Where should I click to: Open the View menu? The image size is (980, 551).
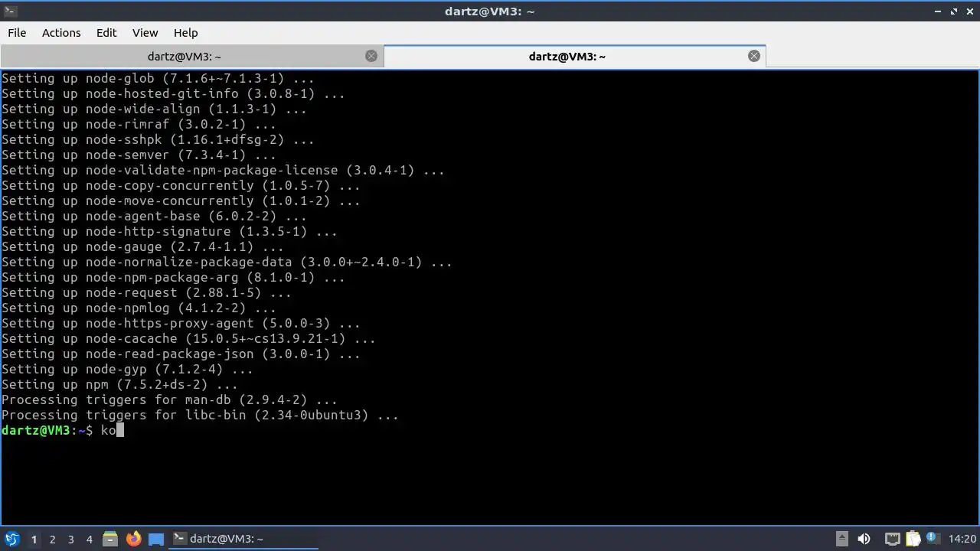pos(145,33)
